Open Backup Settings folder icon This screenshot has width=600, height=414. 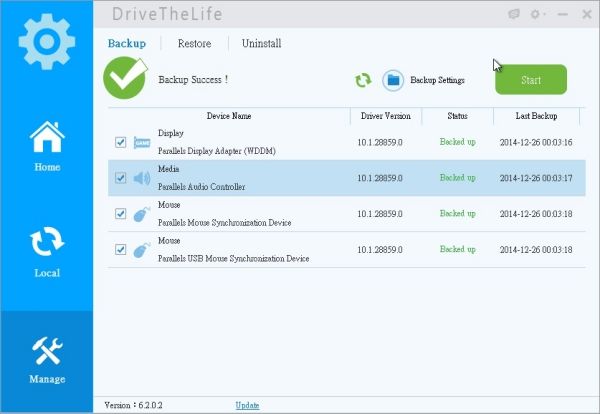tap(393, 80)
